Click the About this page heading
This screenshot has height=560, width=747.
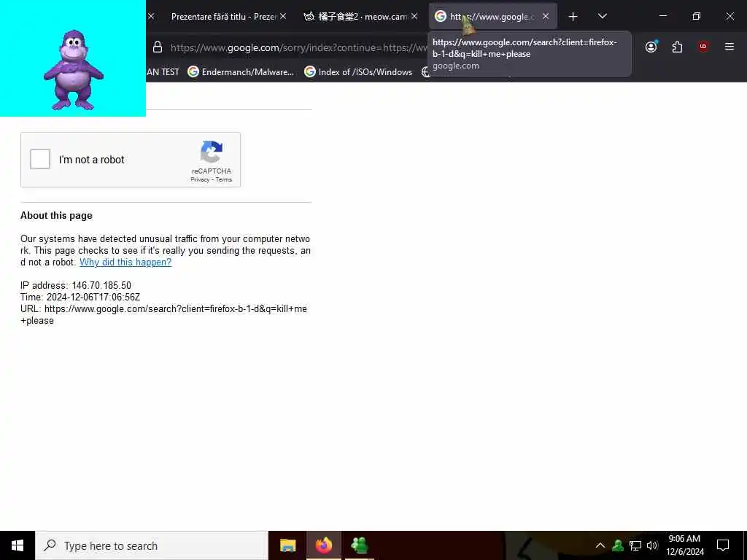(56, 216)
